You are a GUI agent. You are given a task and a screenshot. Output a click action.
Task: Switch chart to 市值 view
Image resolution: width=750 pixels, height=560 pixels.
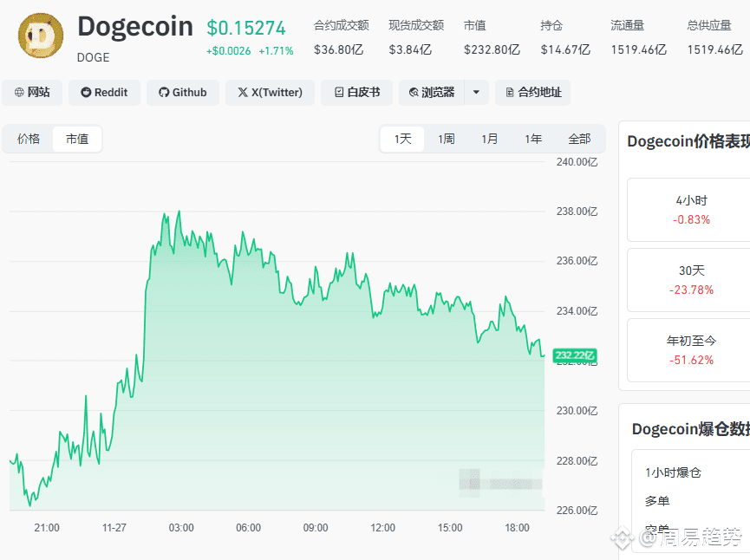[x=77, y=139]
